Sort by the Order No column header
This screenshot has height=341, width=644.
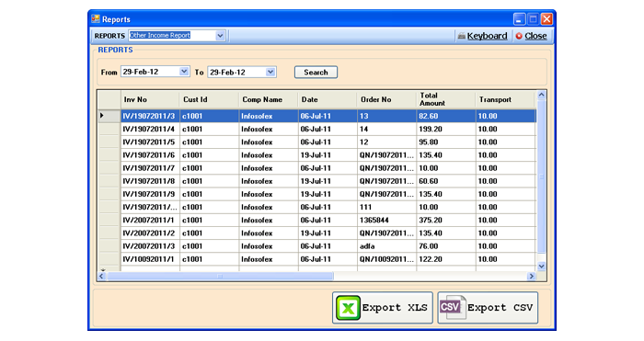(386, 99)
